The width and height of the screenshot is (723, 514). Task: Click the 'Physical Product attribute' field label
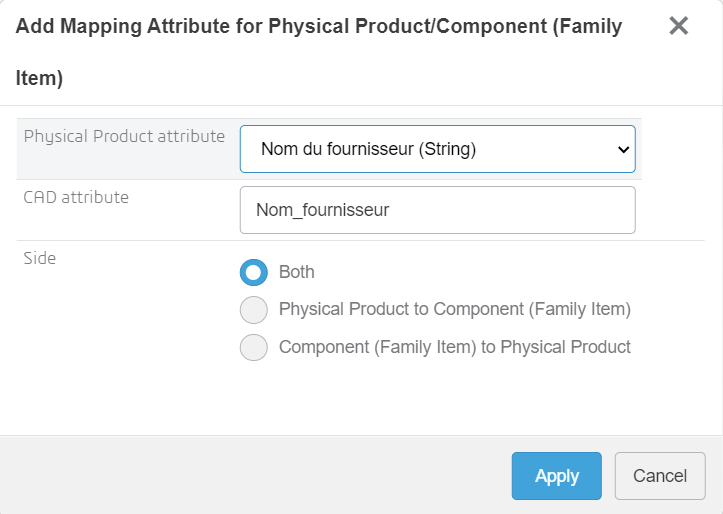coord(124,136)
